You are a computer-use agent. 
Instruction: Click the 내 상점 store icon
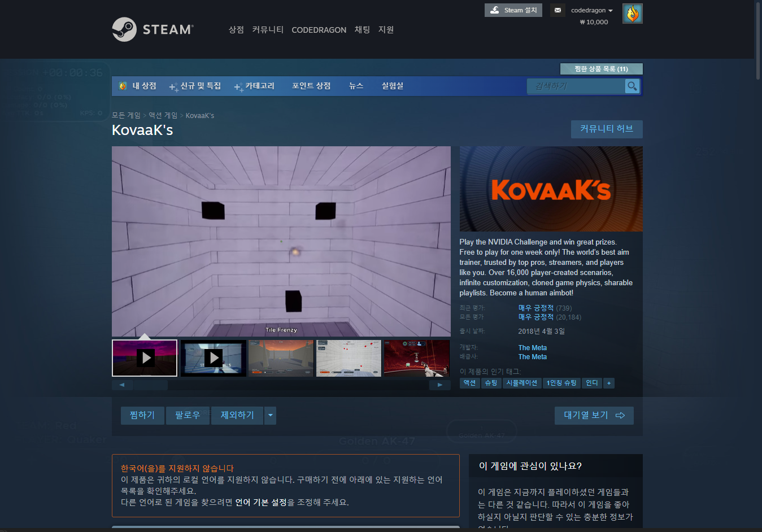[123, 86]
